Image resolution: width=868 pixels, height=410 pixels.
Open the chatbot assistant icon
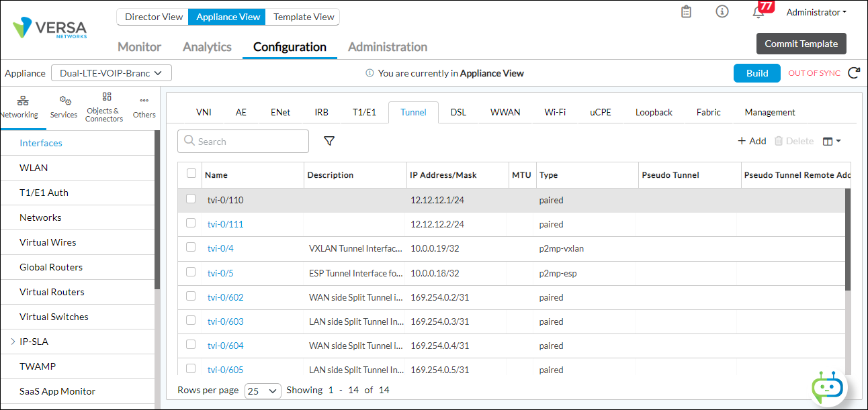click(x=827, y=387)
